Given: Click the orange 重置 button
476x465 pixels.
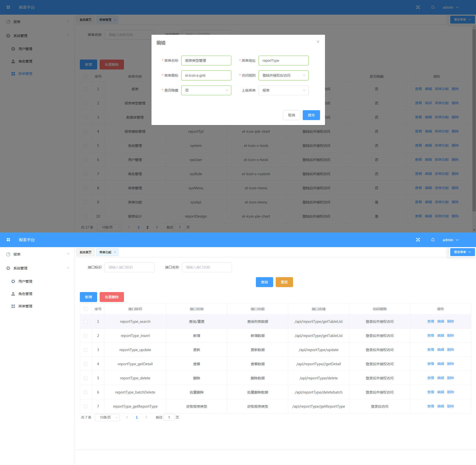Looking at the screenshot, I should 284,282.
